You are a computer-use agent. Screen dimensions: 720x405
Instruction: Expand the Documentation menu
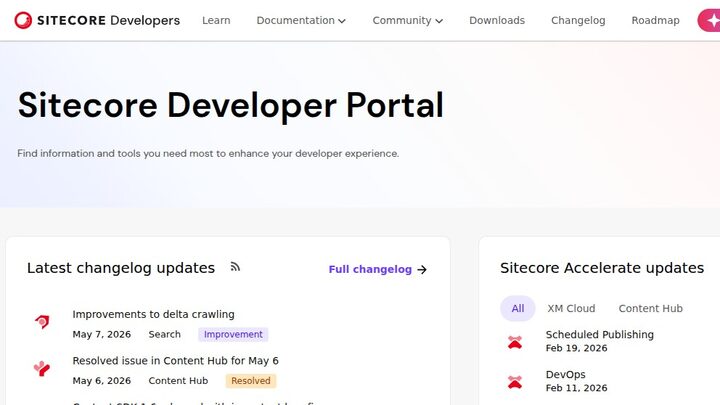click(x=301, y=21)
